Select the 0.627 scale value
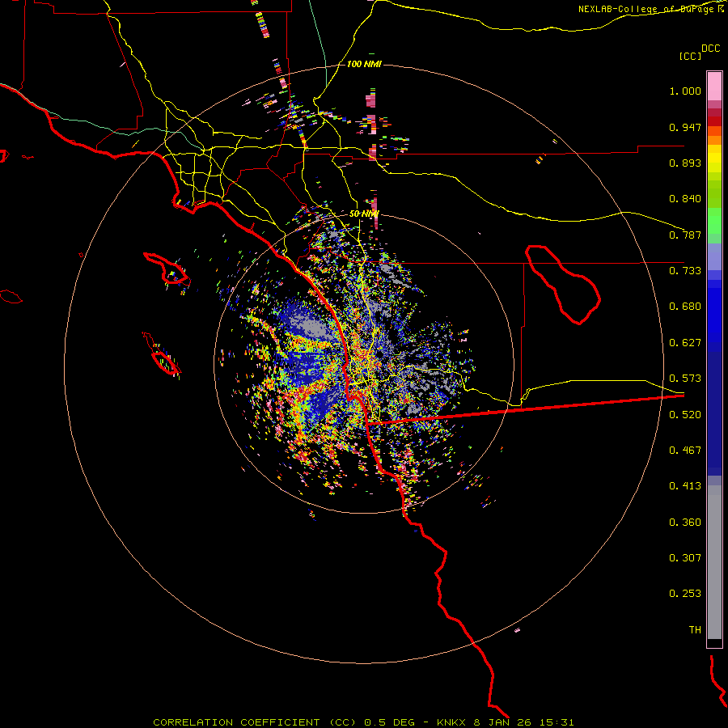Screen dimensions: 728x728 click(x=685, y=343)
